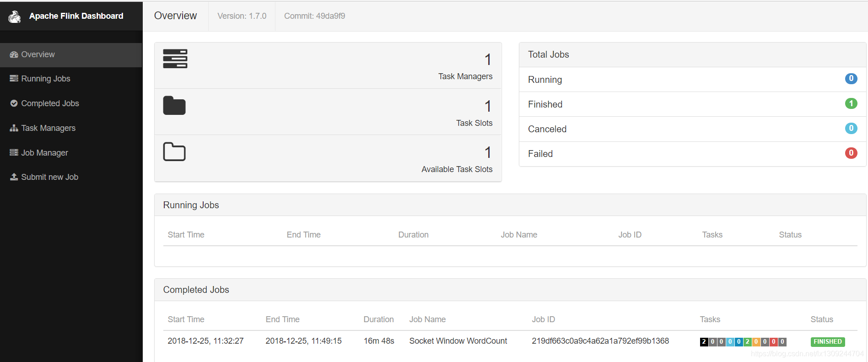Screen dimensions: 868x362
Task: Open Running Jobs from the sidebar
Action: click(71, 79)
